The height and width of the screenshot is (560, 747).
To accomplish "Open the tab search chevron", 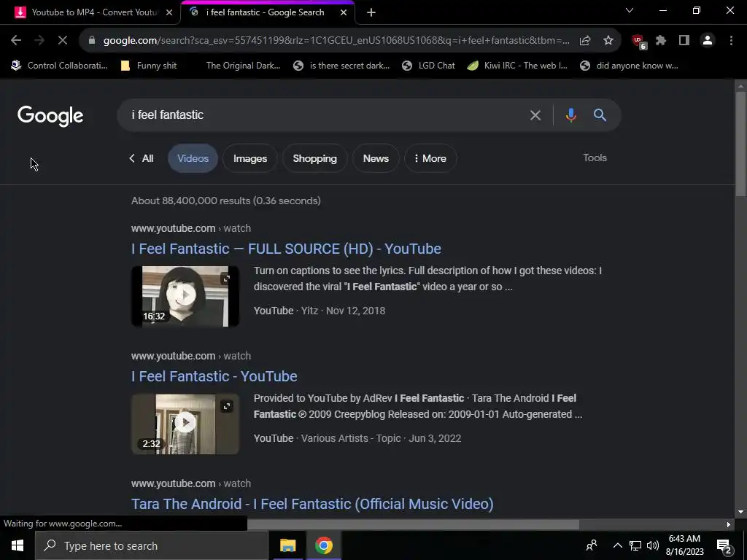I will tap(630, 10).
